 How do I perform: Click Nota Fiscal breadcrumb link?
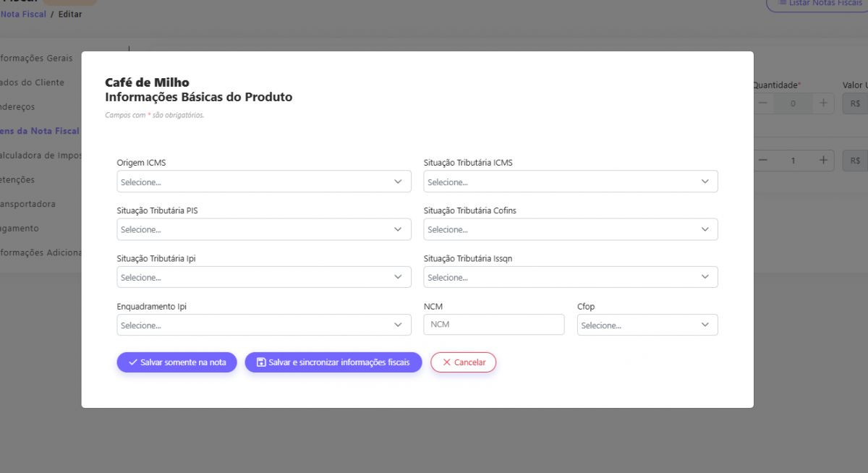23,14
